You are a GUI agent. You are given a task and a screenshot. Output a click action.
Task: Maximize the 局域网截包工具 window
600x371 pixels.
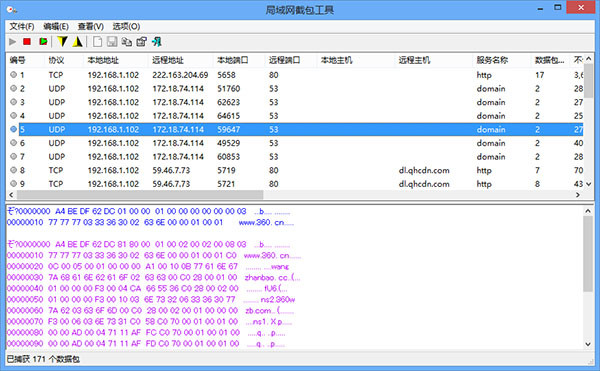click(558, 8)
